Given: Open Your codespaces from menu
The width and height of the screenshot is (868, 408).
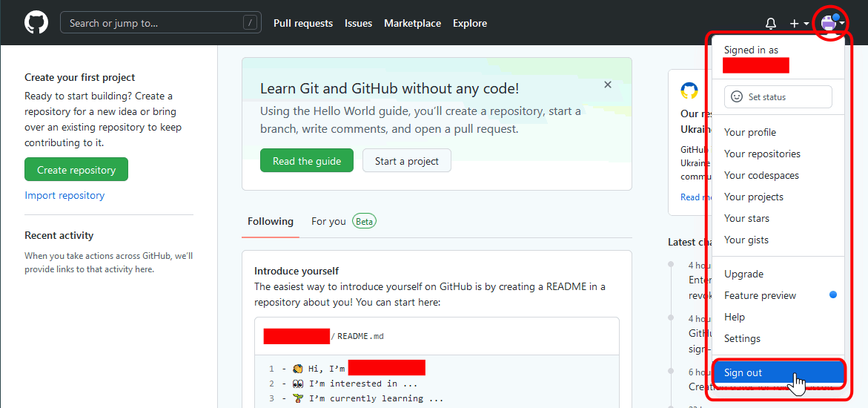Looking at the screenshot, I should click(778, 175).
